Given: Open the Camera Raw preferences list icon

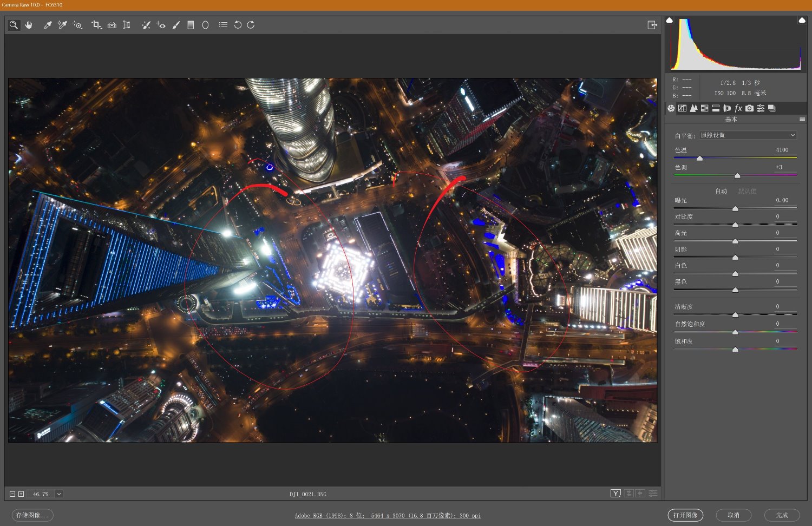Looking at the screenshot, I should 223,25.
